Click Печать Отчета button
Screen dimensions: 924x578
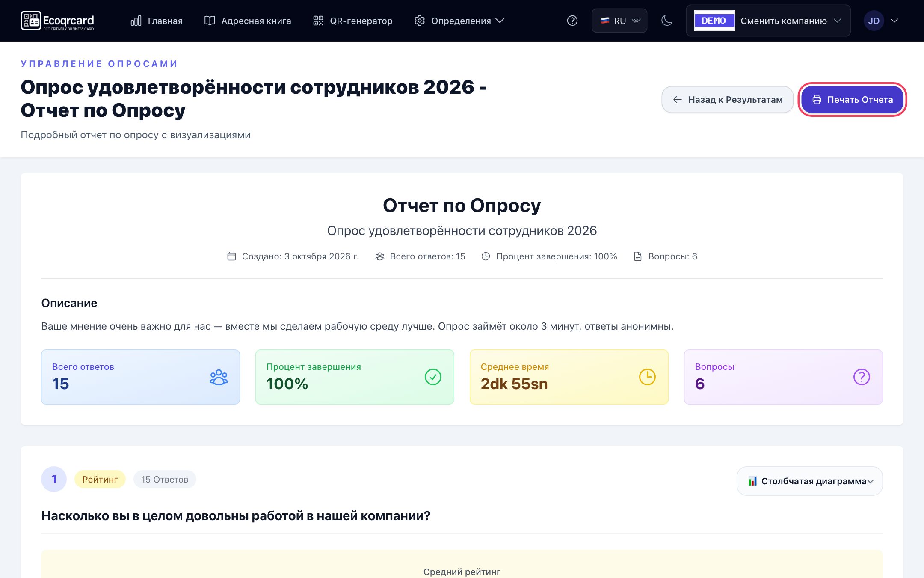[x=852, y=100]
